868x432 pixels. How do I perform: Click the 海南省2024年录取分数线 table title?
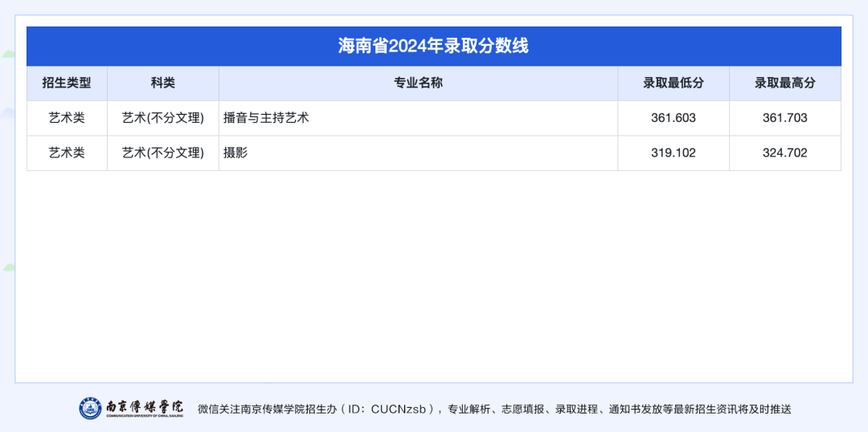(x=433, y=46)
